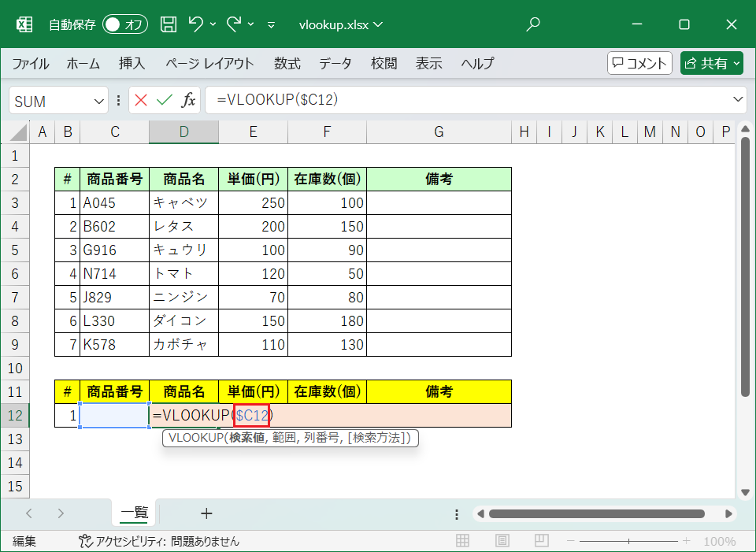Open the 挿入 ribbon tab
756x552 pixels.
pos(132,64)
